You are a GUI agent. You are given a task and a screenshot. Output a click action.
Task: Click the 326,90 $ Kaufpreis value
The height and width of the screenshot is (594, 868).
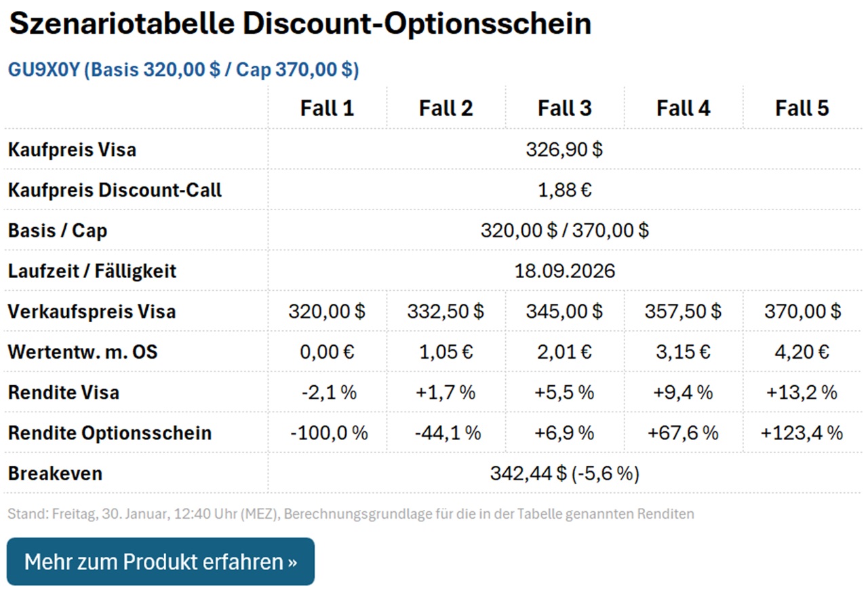click(565, 149)
